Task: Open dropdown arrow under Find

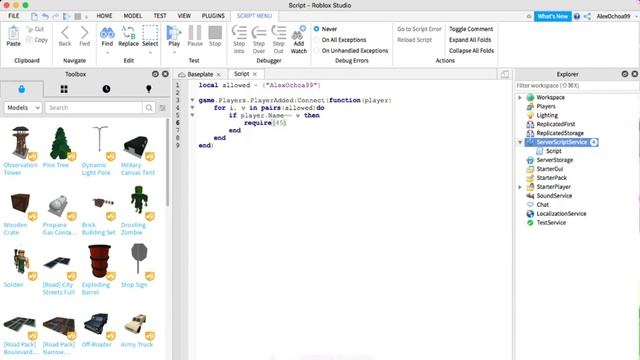Action: click(x=107, y=53)
